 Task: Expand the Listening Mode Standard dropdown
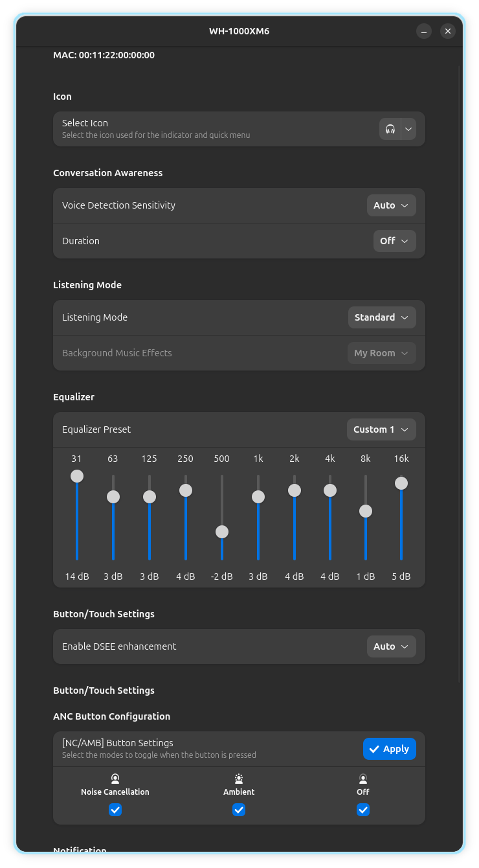[x=382, y=317]
